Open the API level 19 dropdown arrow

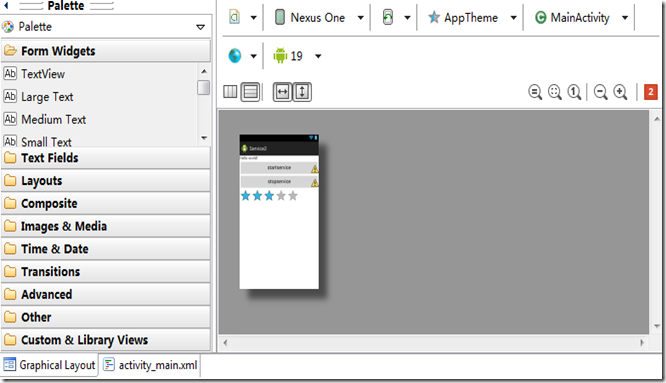(318, 56)
